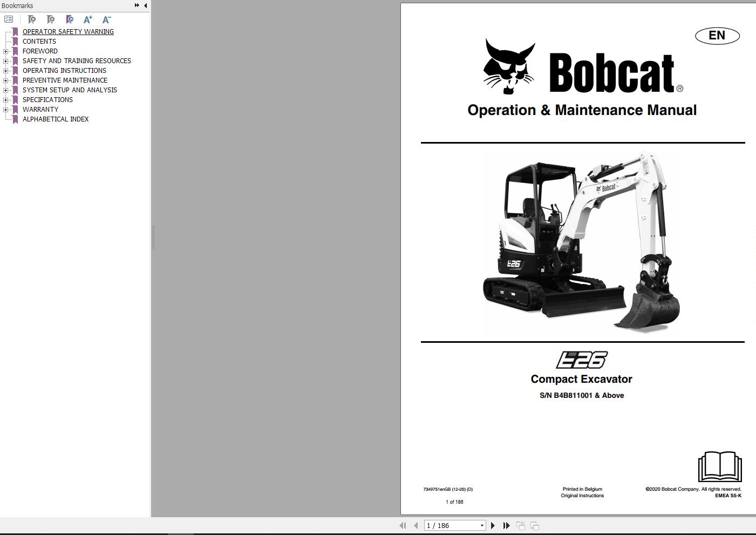
Task: Collapse the Bookmarks panel with the left arrow
Action: point(146,5)
